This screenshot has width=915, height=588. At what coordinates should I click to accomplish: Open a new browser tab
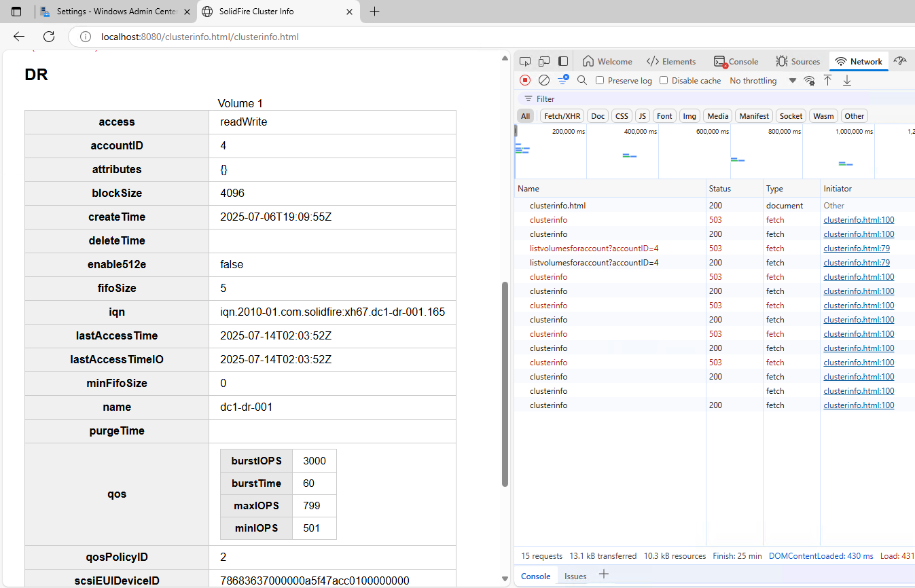pos(374,12)
